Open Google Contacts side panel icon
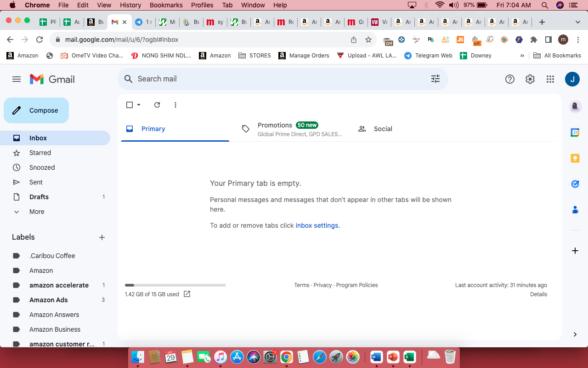The width and height of the screenshot is (588, 368). tap(575, 210)
